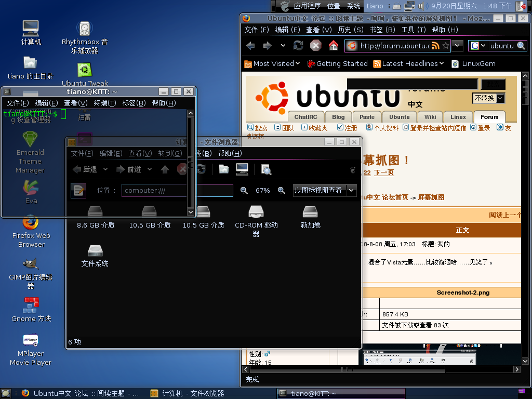This screenshot has height=399, width=532.
Task: Open 8.6 GB media drive
Action: (x=95, y=212)
